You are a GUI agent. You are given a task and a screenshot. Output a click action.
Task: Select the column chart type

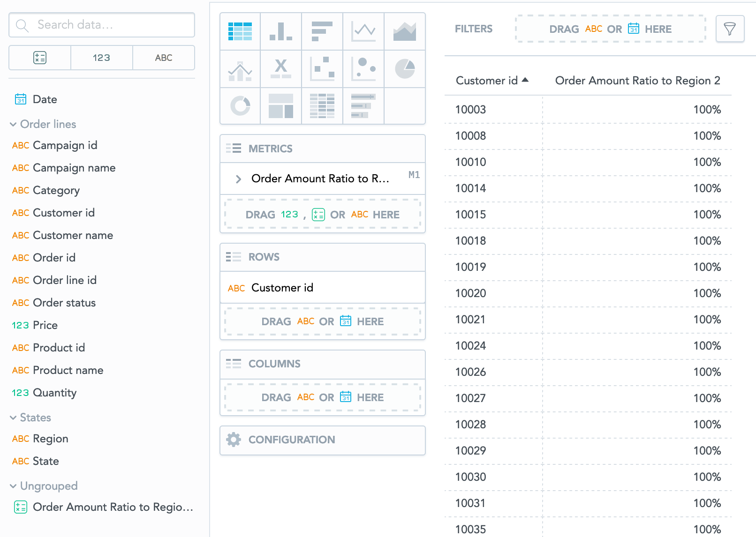tap(281, 31)
